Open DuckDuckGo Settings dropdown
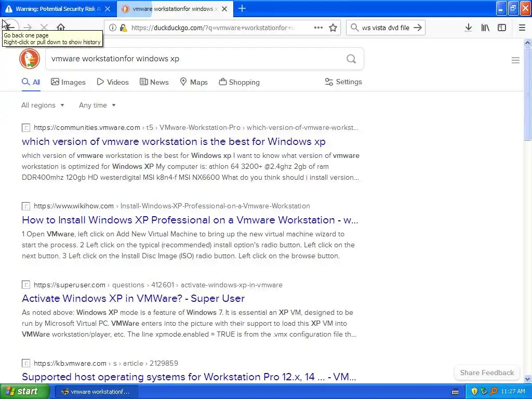 tap(343, 82)
